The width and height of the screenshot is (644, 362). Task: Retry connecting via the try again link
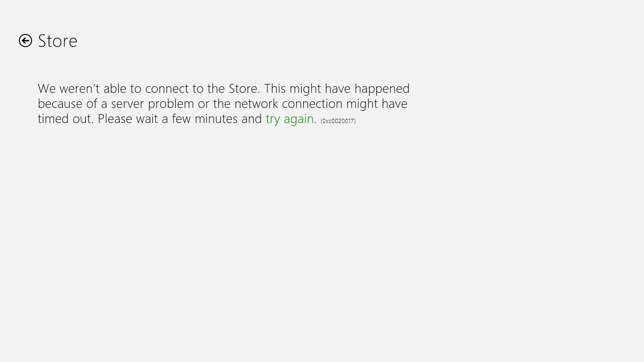(289, 119)
